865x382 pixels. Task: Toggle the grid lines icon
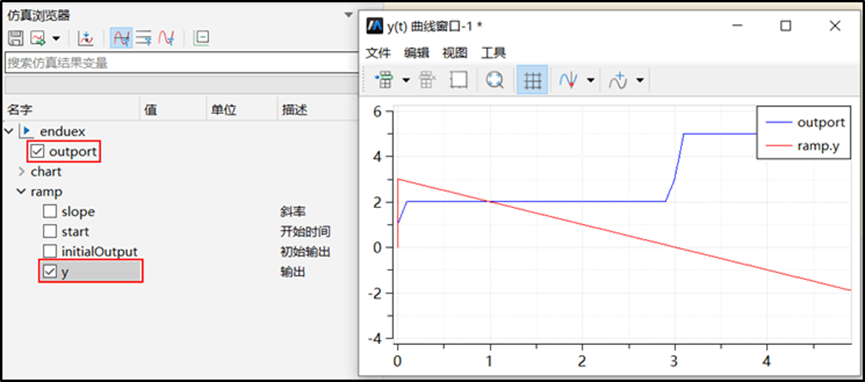[532, 80]
